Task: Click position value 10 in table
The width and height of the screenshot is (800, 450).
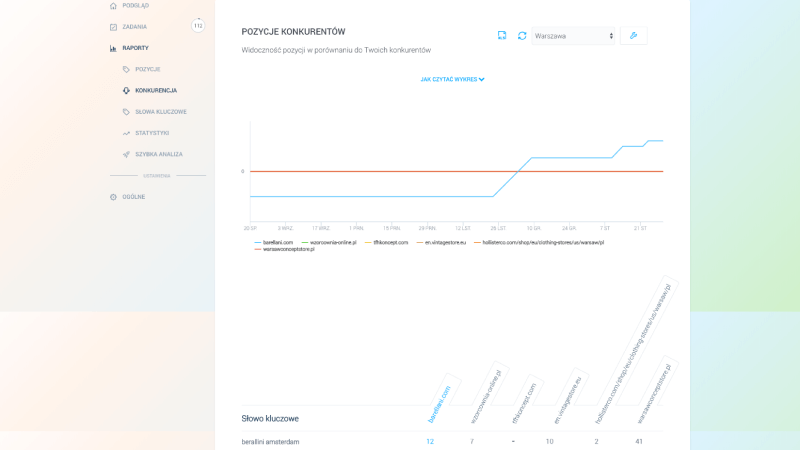Action: (x=549, y=442)
